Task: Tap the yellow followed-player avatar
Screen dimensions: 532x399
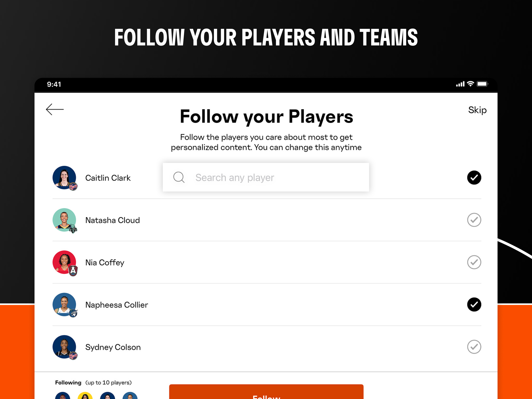Action: (85, 396)
